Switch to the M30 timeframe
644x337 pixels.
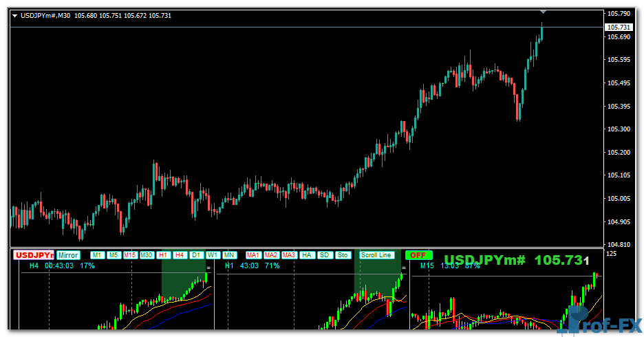coord(147,255)
